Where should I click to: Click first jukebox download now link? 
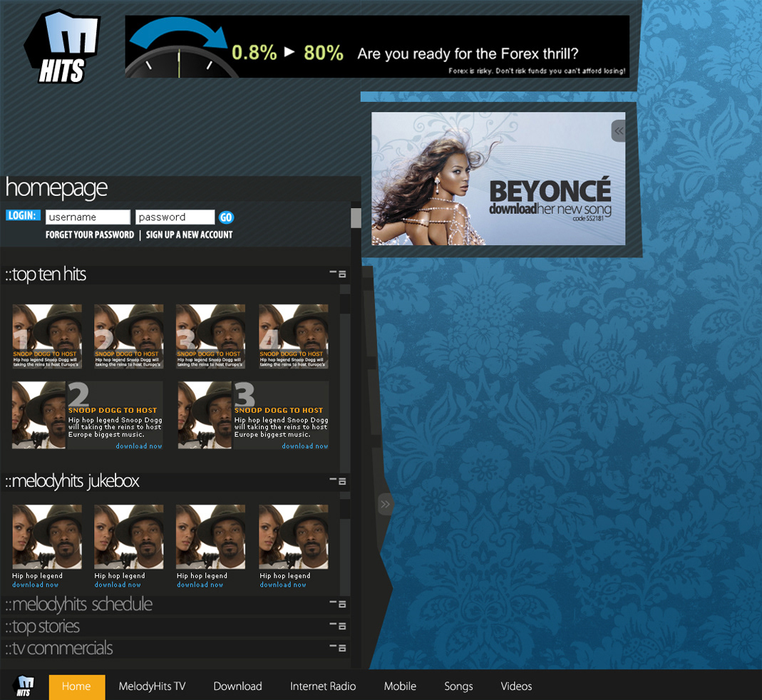coord(36,585)
